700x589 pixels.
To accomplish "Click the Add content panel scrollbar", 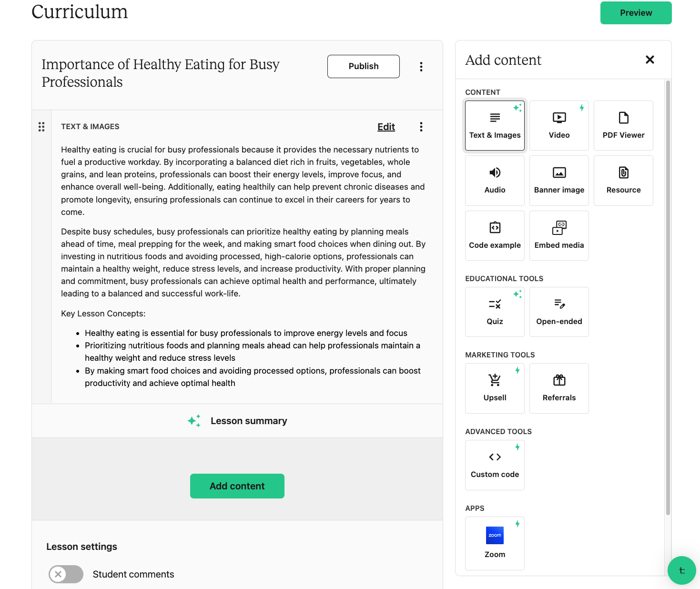I will coord(668,298).
